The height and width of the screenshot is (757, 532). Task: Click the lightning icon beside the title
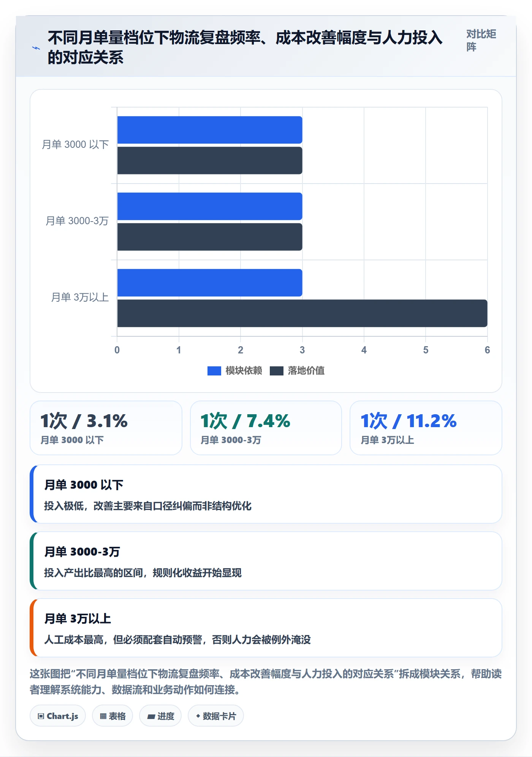(36, 48)
